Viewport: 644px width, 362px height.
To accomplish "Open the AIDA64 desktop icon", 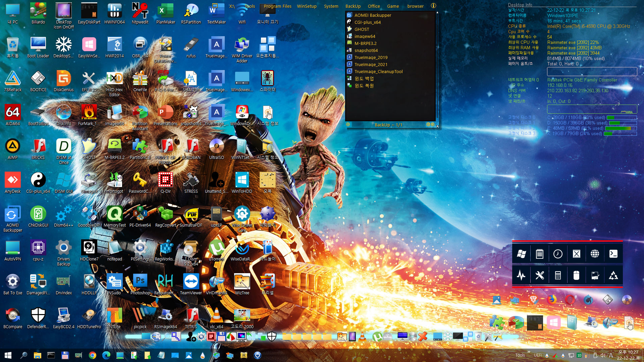I will tap(13, 115).
